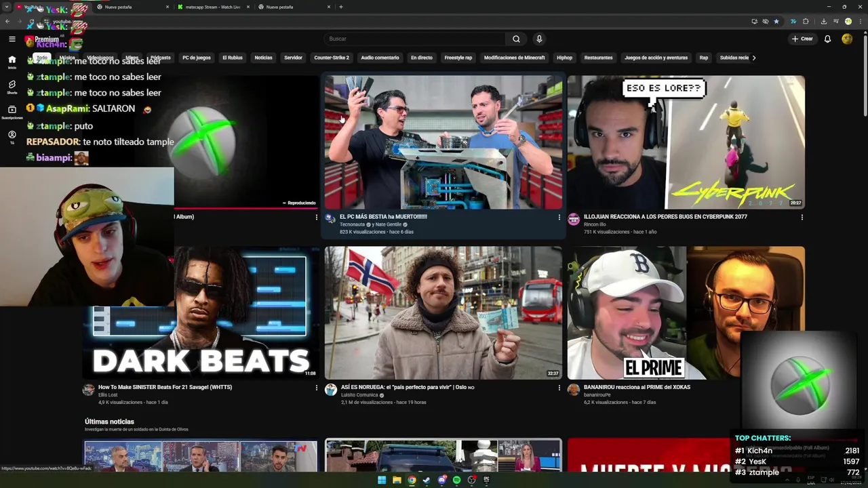Select the Restaurantes category chip
Viewport: 868px width, 488px height.
pyautogui.click(x=598, y=58)
